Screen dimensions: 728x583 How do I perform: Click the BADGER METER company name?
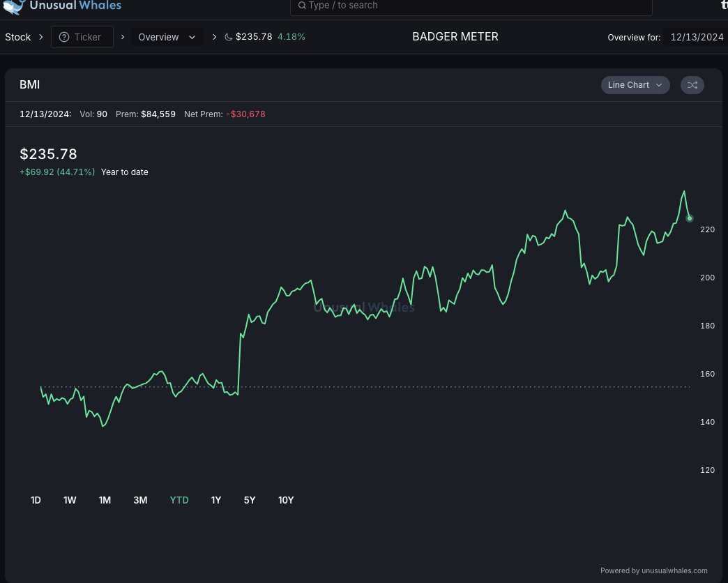point(455,37)
